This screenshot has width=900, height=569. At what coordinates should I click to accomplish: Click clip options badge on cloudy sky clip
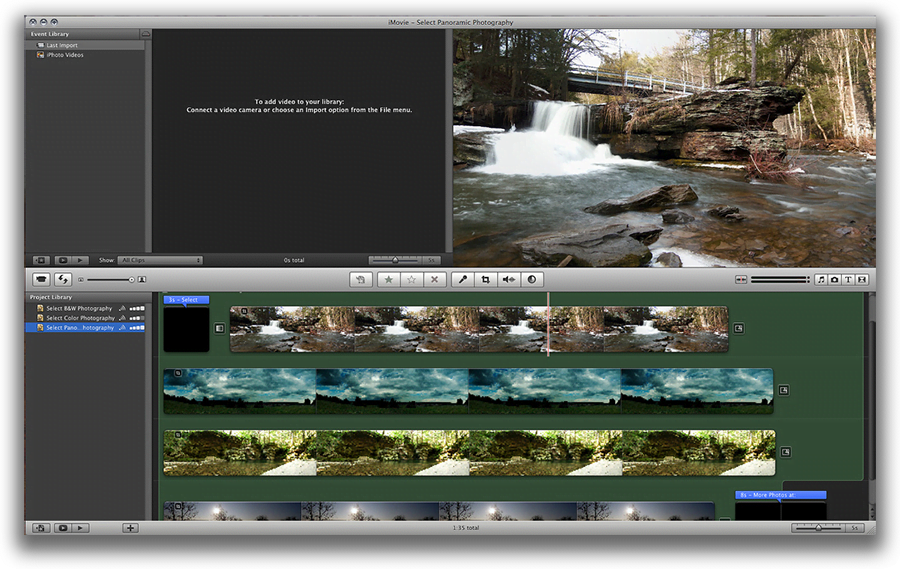pyautogui.click(x=178, y=373)
